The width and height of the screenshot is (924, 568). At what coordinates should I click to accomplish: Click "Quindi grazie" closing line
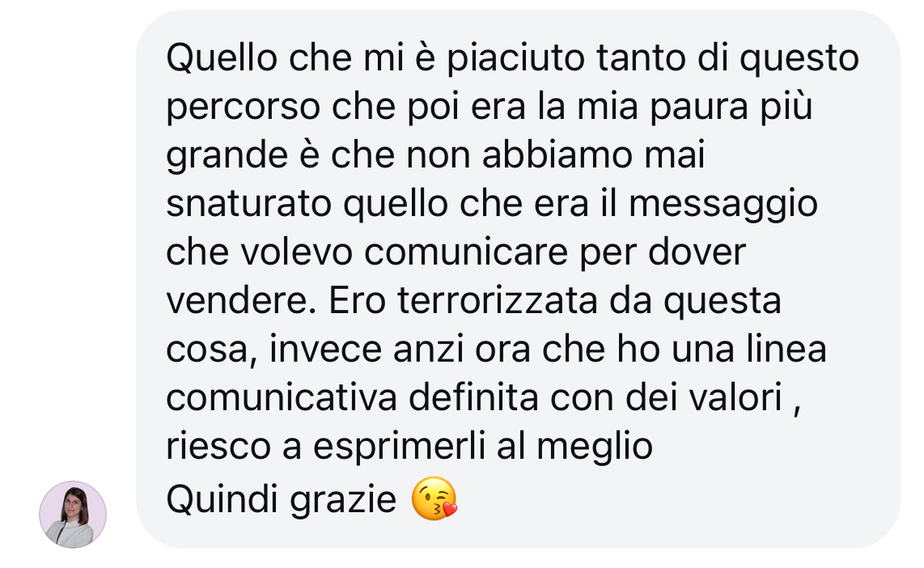tap(281, 500)
